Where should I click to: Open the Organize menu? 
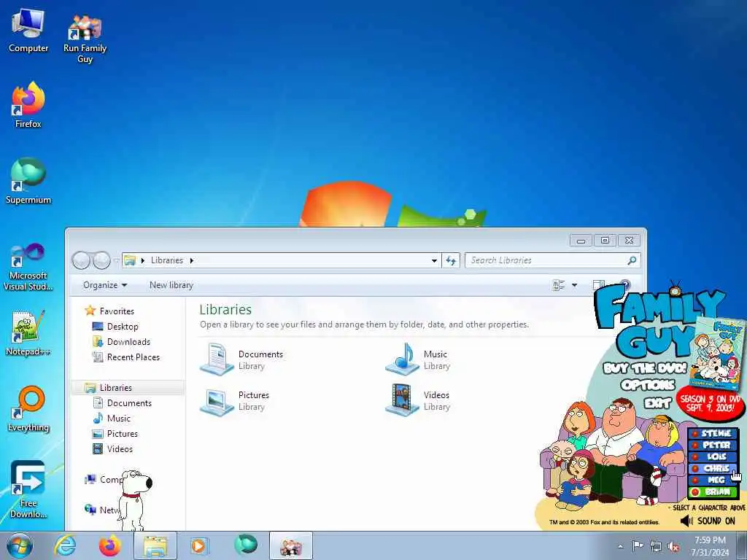pos(105,285)
